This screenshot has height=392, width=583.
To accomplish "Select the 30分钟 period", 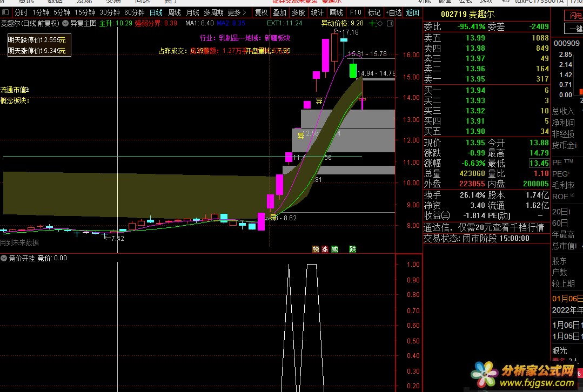I will click(110, 12).
